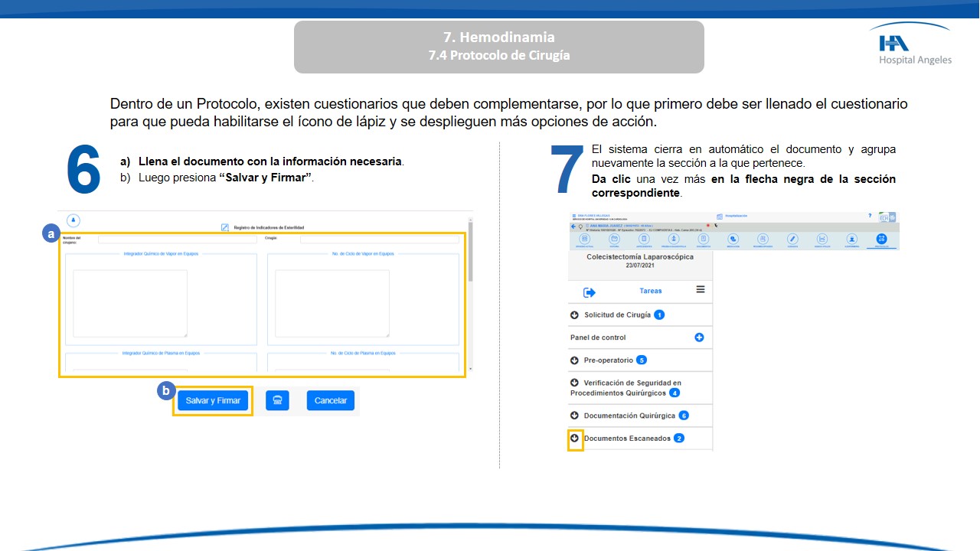Screen dimensions: 980x551
Task: Click the print icon between Salvar and Cancelar
Action: pos(277,401)
